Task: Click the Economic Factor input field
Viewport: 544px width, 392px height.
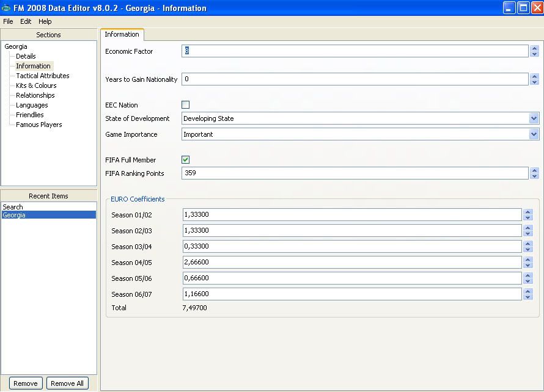Action: coord(355,51)
